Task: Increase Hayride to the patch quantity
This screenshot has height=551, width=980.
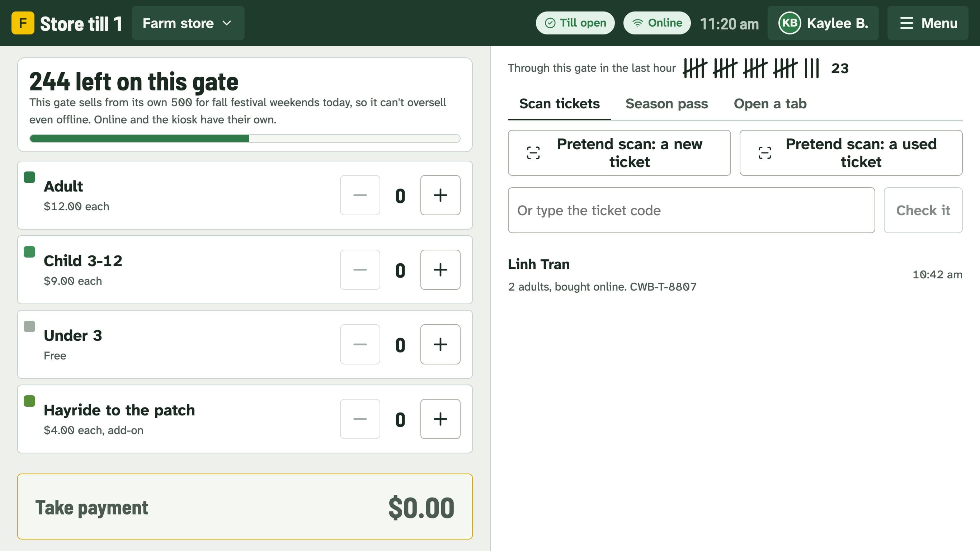Action: coord(440,419)
